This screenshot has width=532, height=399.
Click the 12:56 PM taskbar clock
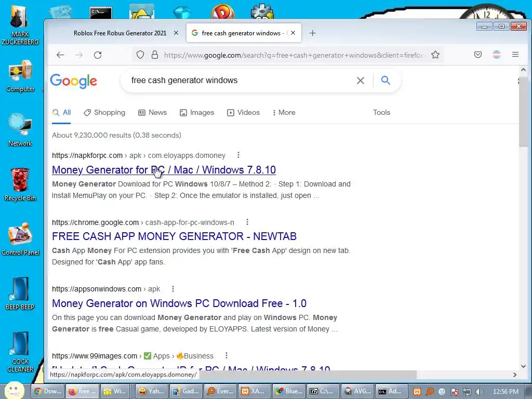[506, 392]
